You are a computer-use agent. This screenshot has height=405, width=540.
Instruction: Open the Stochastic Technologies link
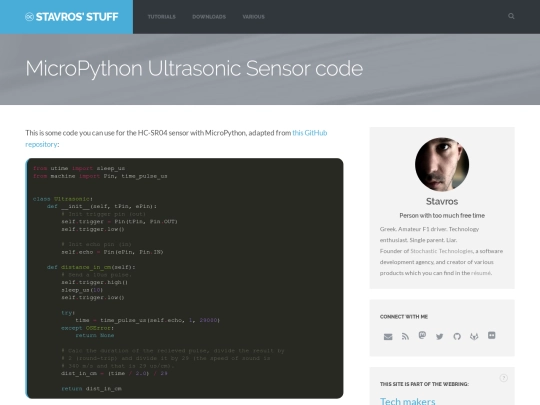click(x=442, y=251)
